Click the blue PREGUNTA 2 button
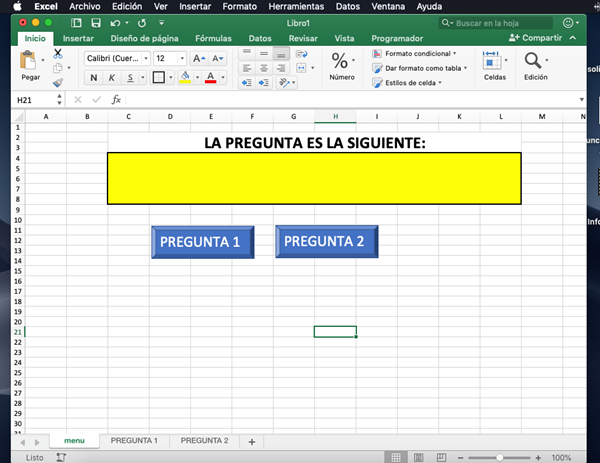The height and width of the screenshot is (463, 600). point(327,241)
